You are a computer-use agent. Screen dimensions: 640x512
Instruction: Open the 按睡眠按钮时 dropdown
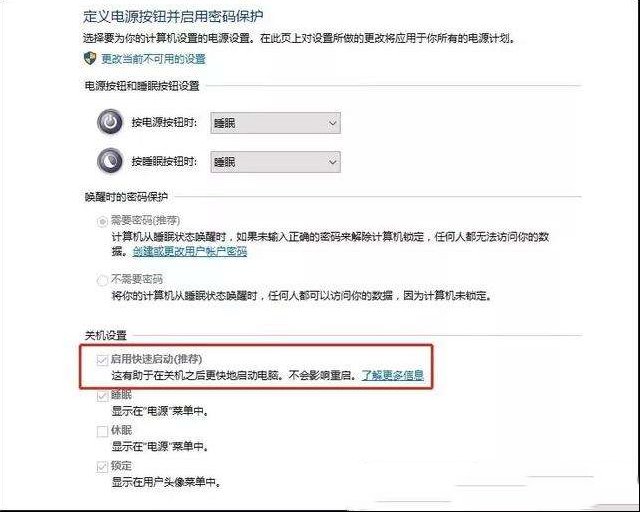pyautogui.click(x=276, y=162)
